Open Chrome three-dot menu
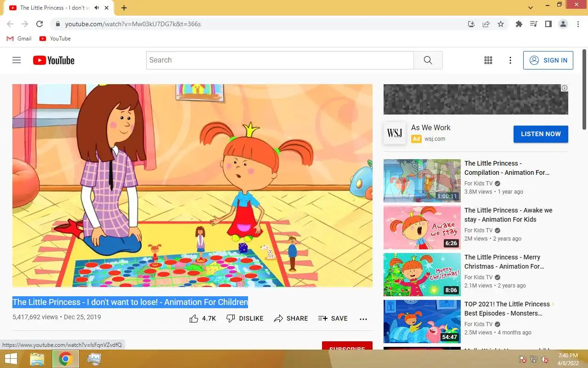Image resolution: width=588 pixels, height=368 pixels. 578,24
